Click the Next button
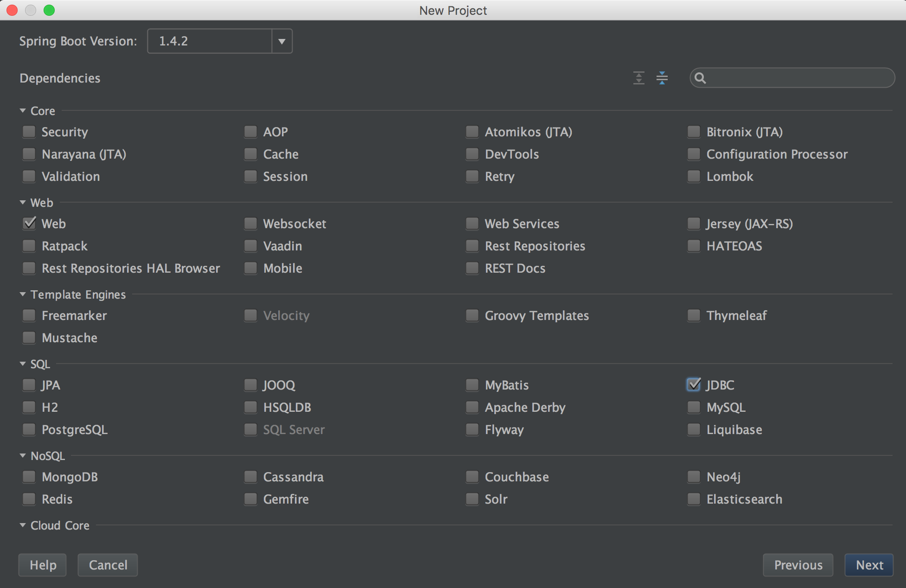The width and height of the screenshot is (906, 588). 869,565
